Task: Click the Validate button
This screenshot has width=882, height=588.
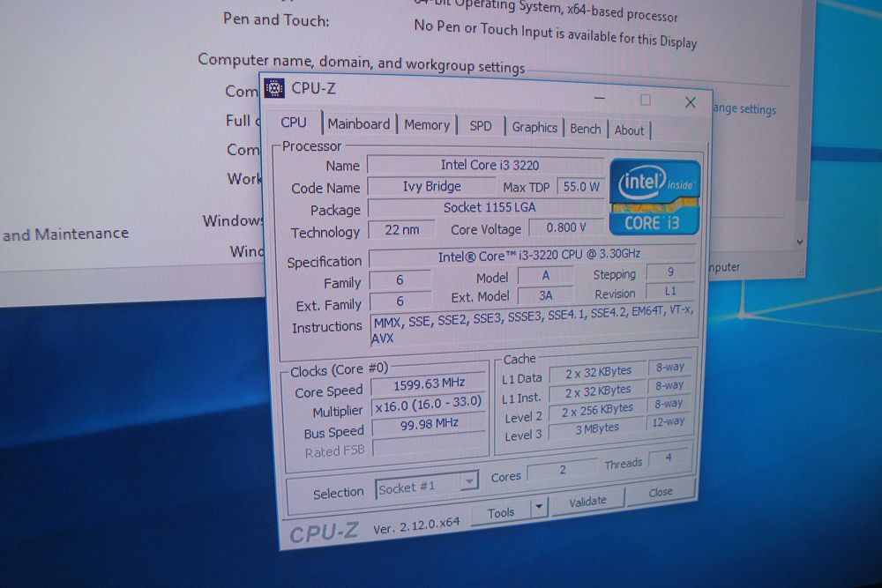Action: pyautogui.click(x=587, y=501)
